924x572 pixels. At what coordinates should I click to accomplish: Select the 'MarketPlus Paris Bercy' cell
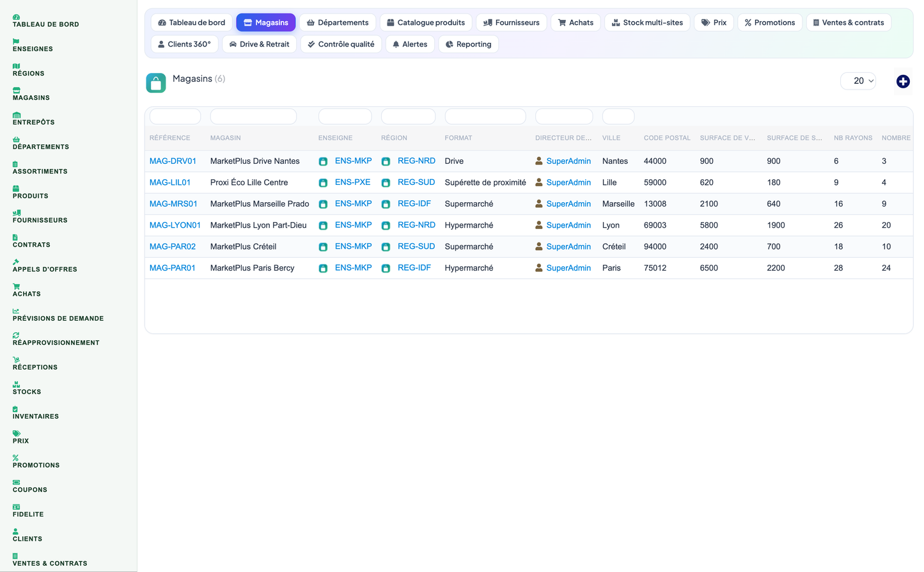253,268
